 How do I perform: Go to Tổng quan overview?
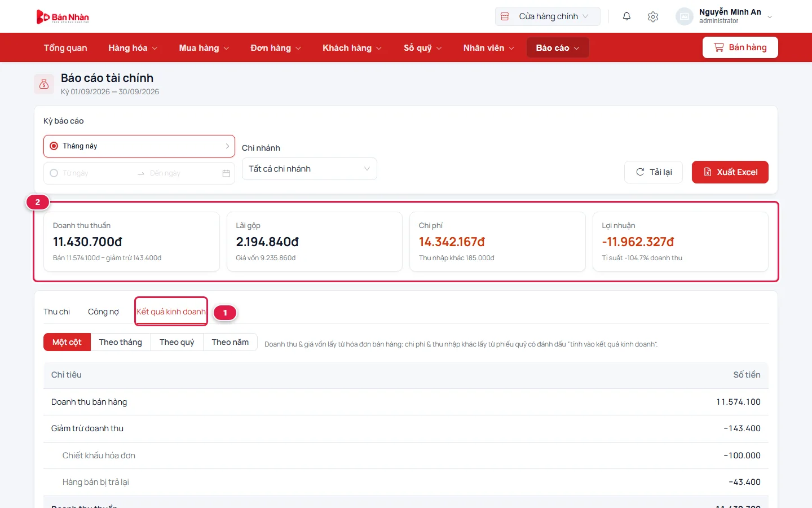(x=65, y=48)
